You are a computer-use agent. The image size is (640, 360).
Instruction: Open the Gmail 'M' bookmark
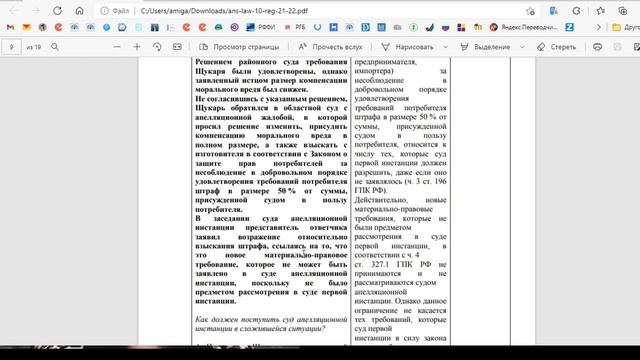coord(11,27)
